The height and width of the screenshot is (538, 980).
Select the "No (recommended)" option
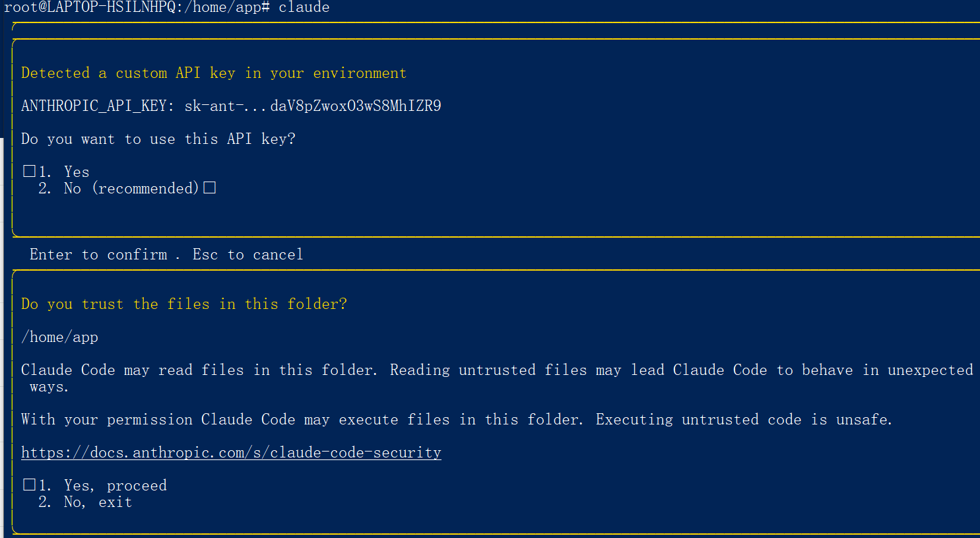tap(131, 189)
